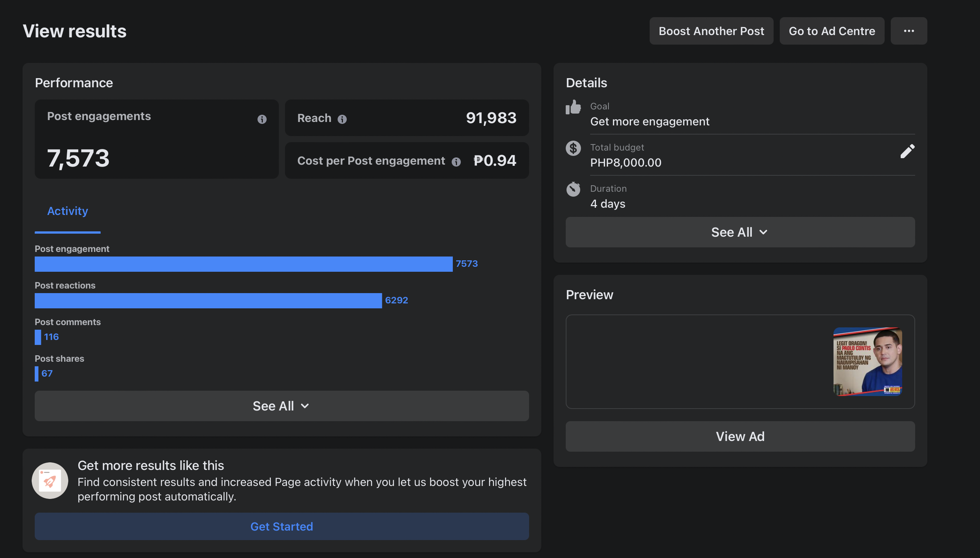Expand See All in the Details panel

coord(740,232)
